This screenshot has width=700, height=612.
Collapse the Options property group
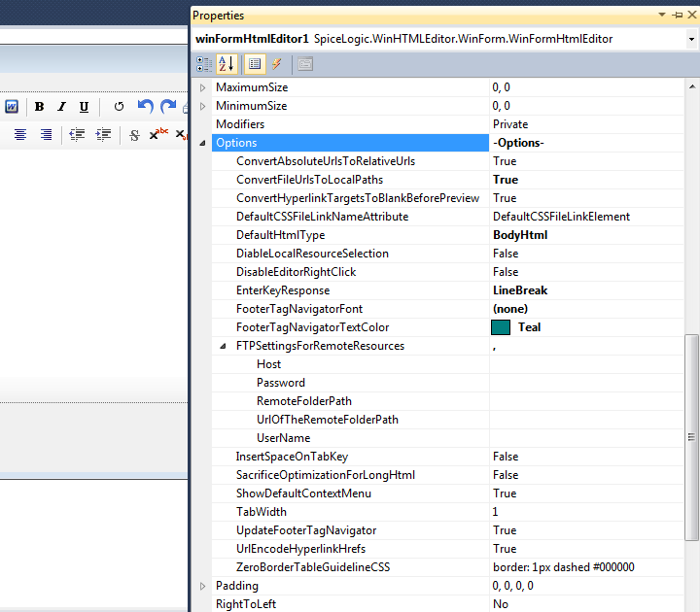(202, 143)
